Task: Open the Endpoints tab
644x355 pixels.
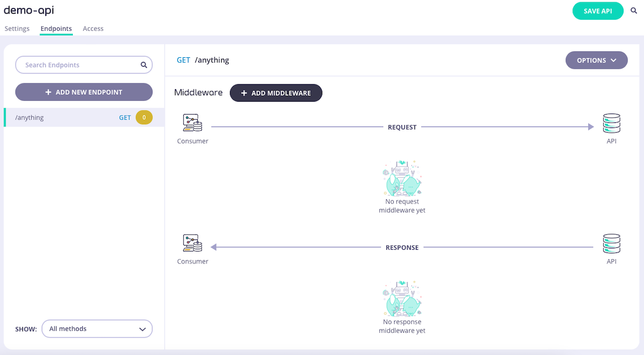Action: point(56,29)
